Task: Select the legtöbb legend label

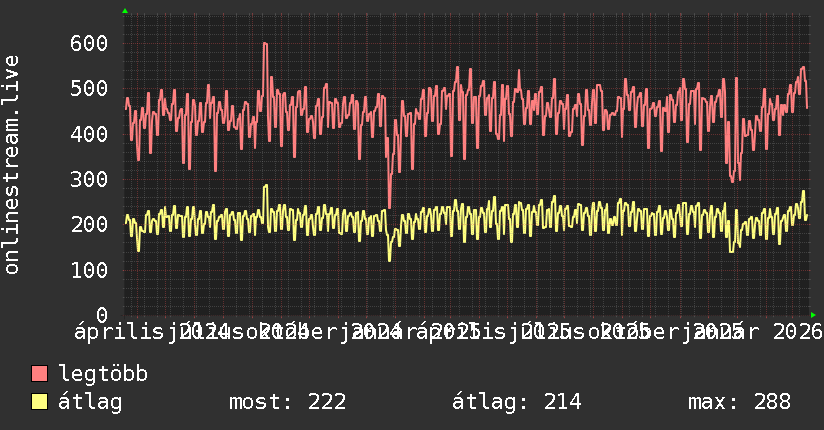Action: tap(103, 374)
